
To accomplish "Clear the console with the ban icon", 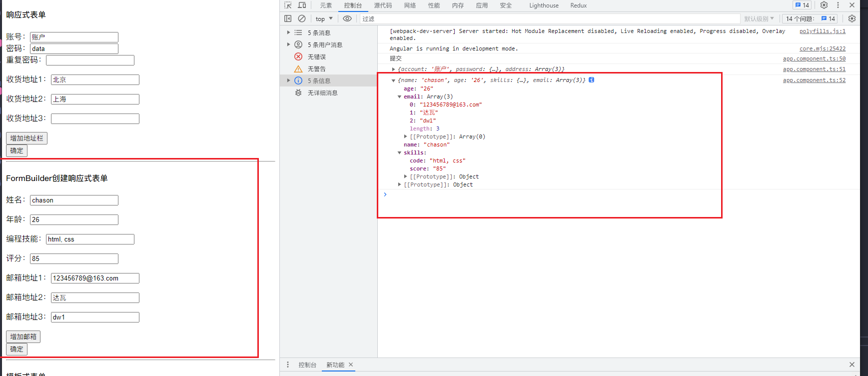I will 302,18.
